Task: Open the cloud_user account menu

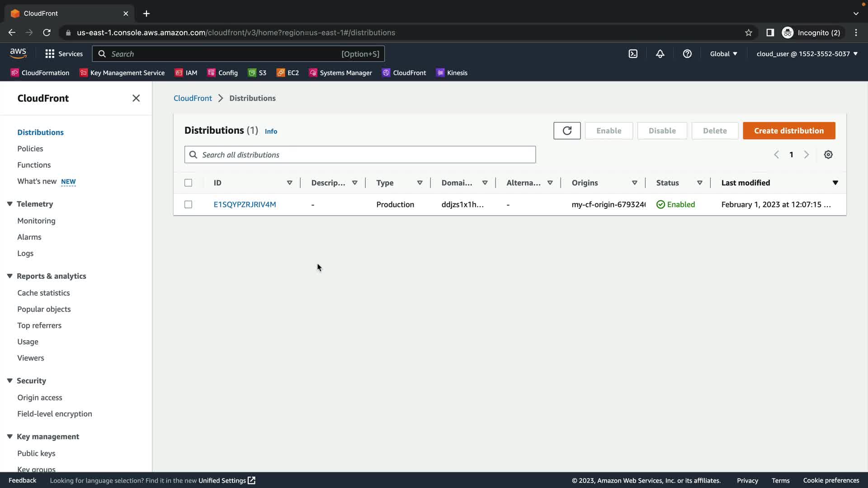Action: pyautogui.click(x=807, y=54)
